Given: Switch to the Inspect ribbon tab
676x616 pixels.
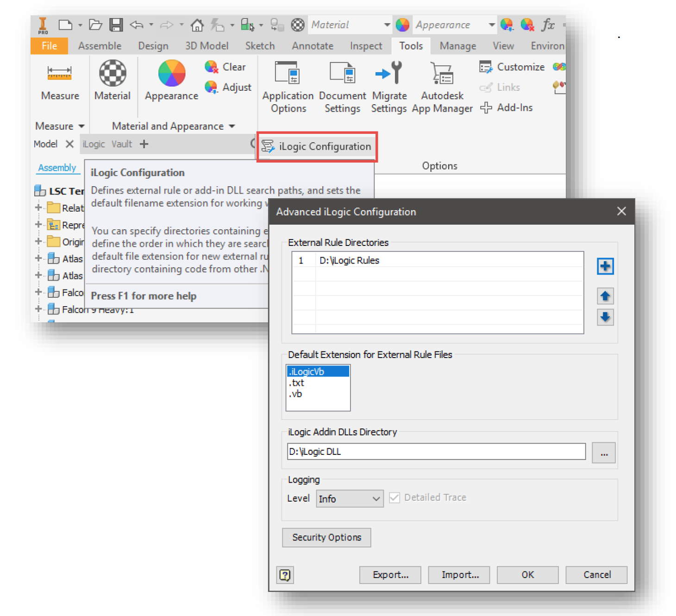Looking at the screenshot, I should pyautogui.click(x=366, y=46).
